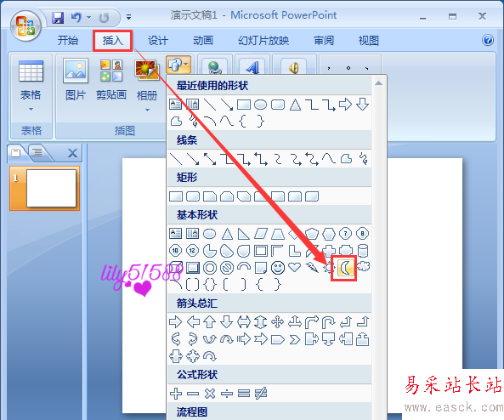The image size is (504, 420).
Task: Insert the multiply sign formula shape
Action: click(210, 394)
